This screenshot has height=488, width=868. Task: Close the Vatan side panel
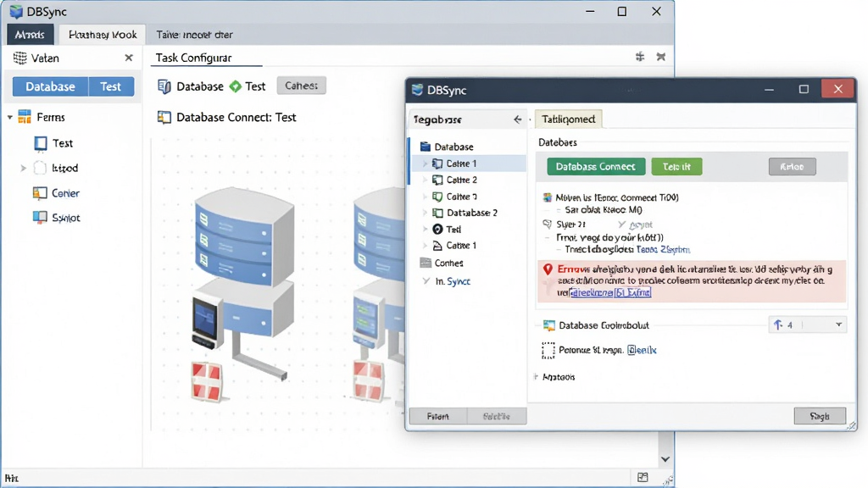pyautogui.click(x=129, y=58)
